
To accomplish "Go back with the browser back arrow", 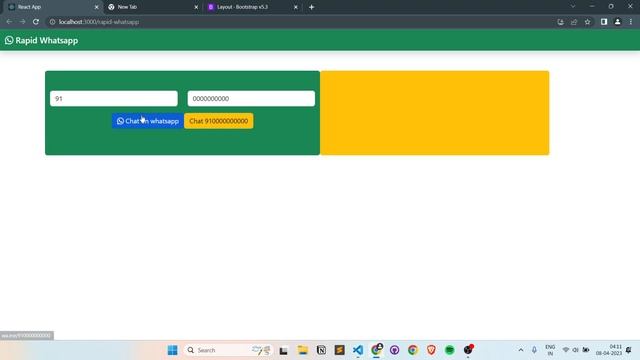I will click(9, 22).
